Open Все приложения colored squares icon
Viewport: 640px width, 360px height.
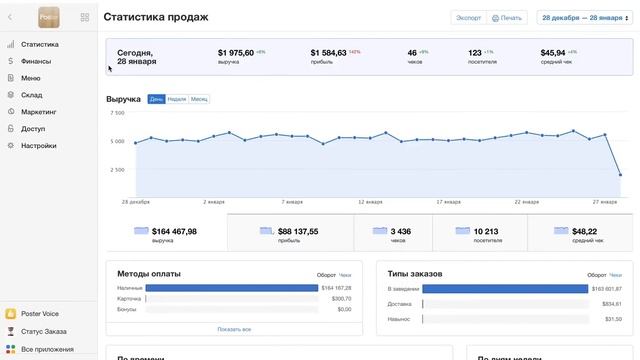[x=11, y=349]
